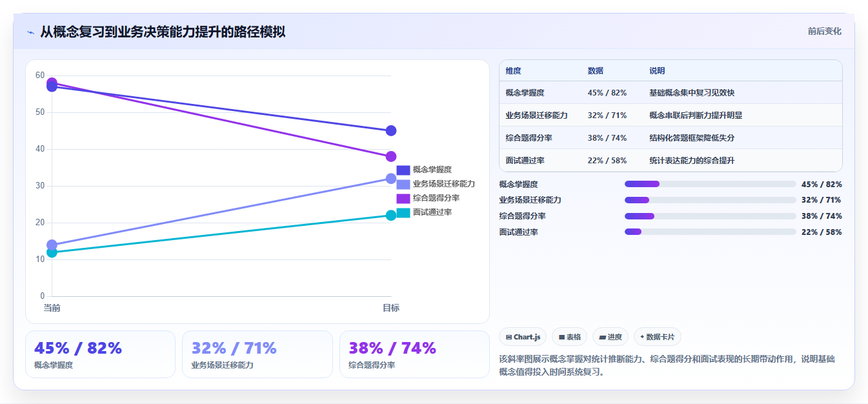
Task: Click the 当前 x-axis label
Action: 52,308
